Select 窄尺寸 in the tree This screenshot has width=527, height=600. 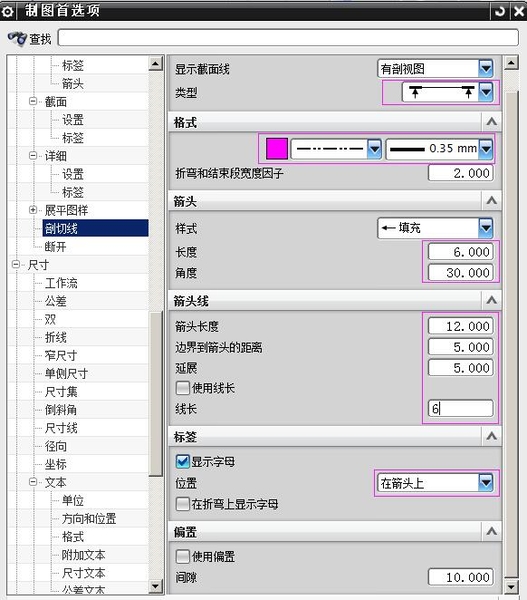coord(60,355)
